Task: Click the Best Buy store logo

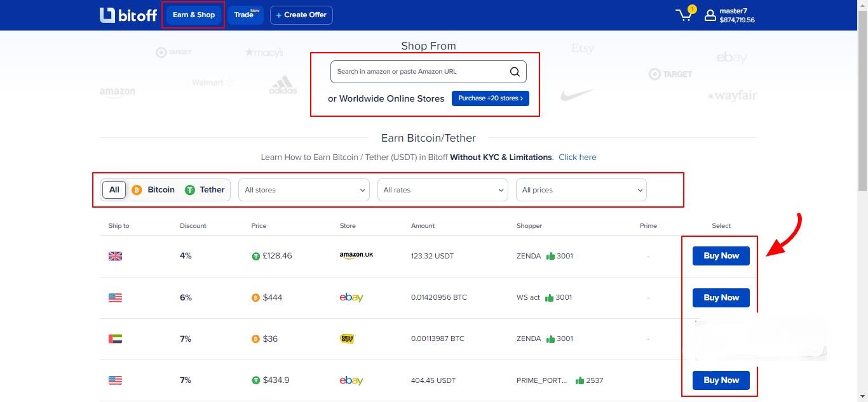Action: click(x=347, y=338)
